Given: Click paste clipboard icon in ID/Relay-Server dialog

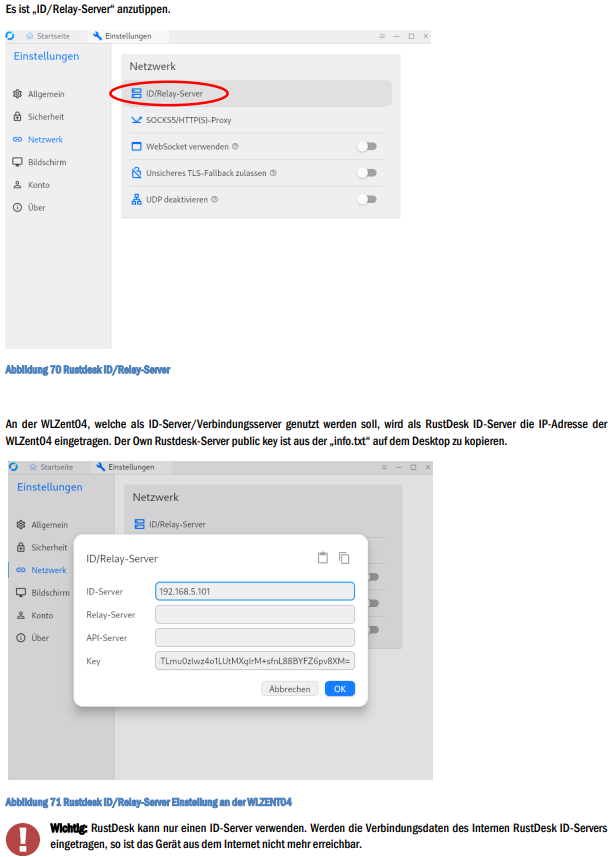Looking at the screenshot, I should (x=323, y=557).
